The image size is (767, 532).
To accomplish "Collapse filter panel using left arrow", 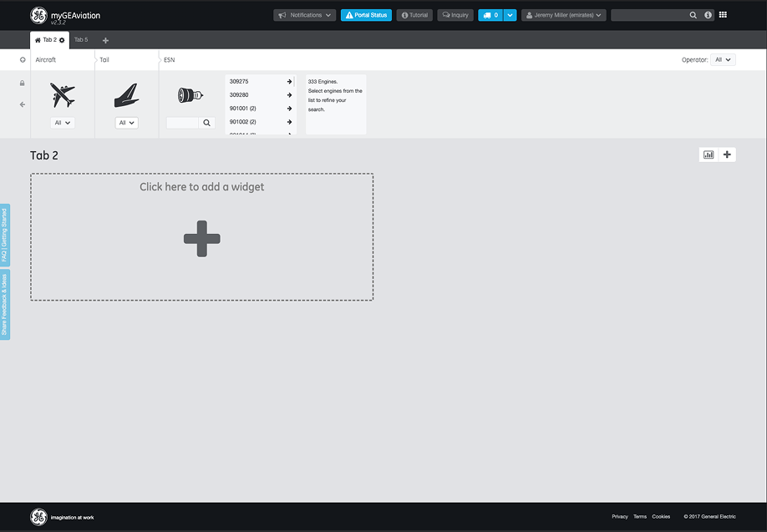I will (x=22, y=104).
